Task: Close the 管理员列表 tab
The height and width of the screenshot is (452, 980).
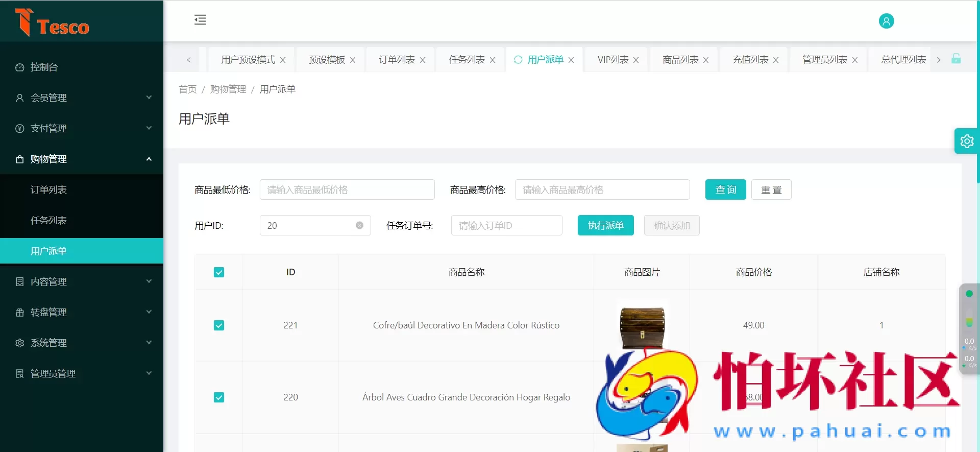Action: pyautogui.click(x=855, y=60)
